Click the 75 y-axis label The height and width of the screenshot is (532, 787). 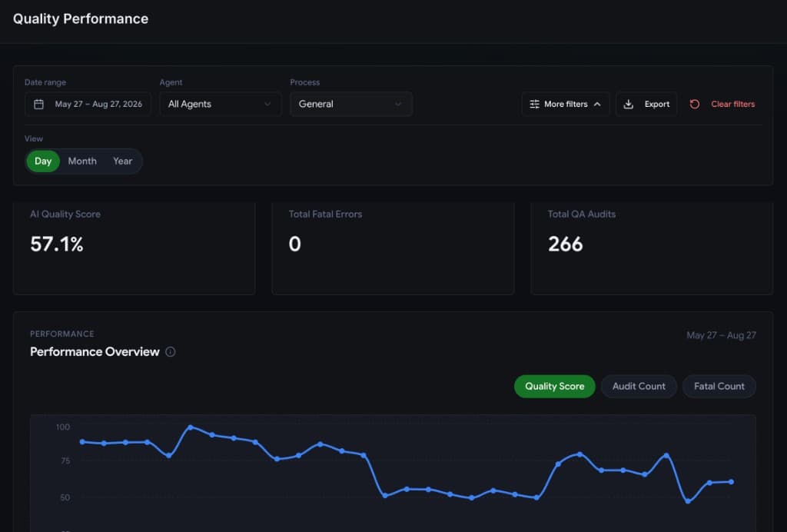65,461
